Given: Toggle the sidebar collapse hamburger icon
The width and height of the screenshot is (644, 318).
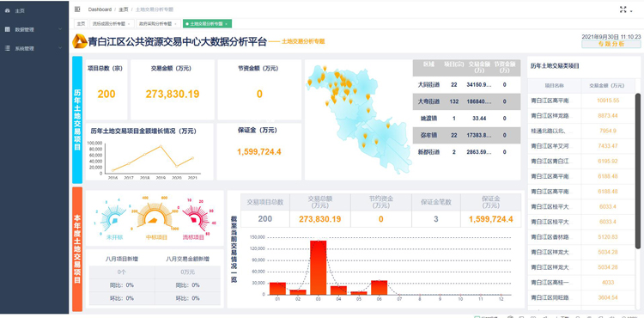Looking at the screenshot, I should (77, 9).
